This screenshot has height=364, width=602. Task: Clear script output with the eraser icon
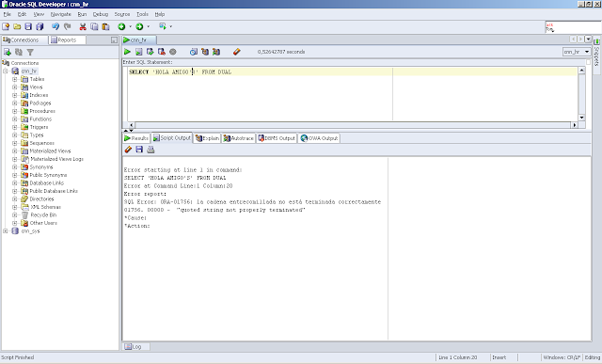click(x=128, y=150)
